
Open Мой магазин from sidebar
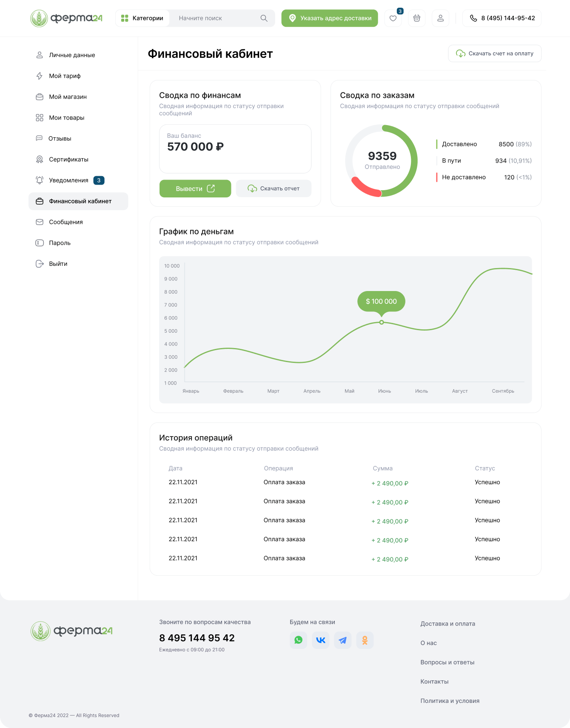78,97
